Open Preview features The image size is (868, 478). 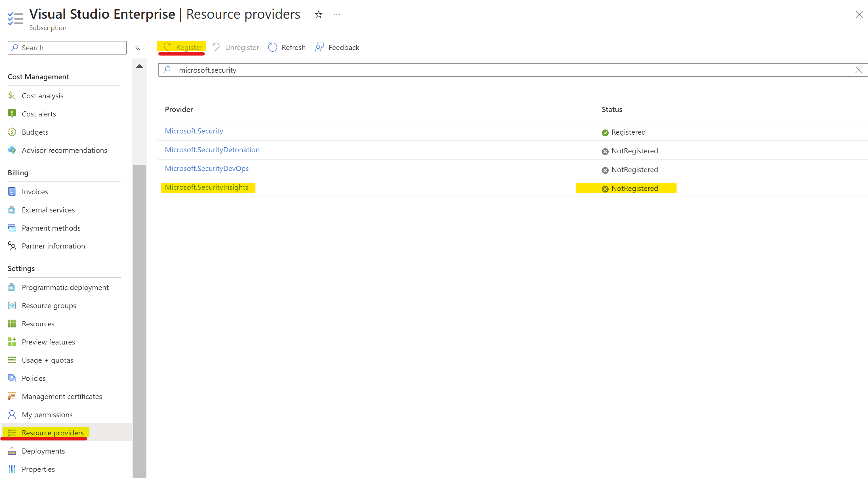tap(48, 343)
